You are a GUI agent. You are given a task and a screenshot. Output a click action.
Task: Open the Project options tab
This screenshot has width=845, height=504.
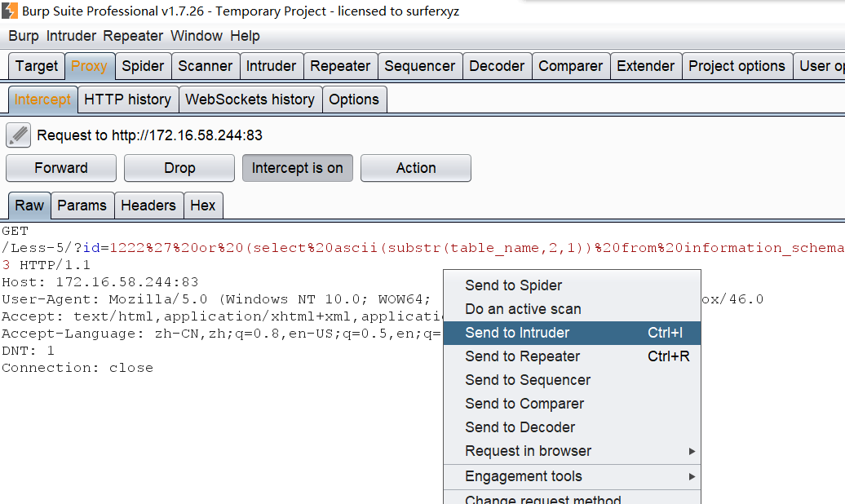click(737, 66)
